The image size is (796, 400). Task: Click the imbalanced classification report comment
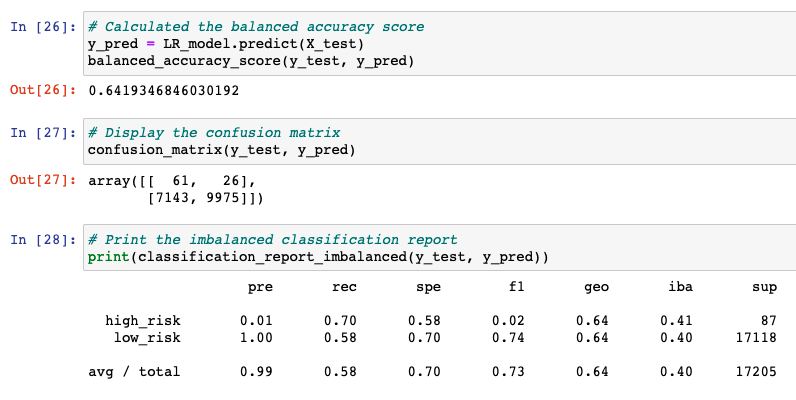[x=273, y=240]
